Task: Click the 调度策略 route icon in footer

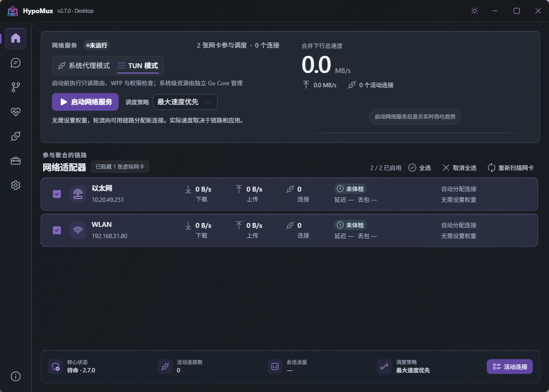Action: coord(384,367)
